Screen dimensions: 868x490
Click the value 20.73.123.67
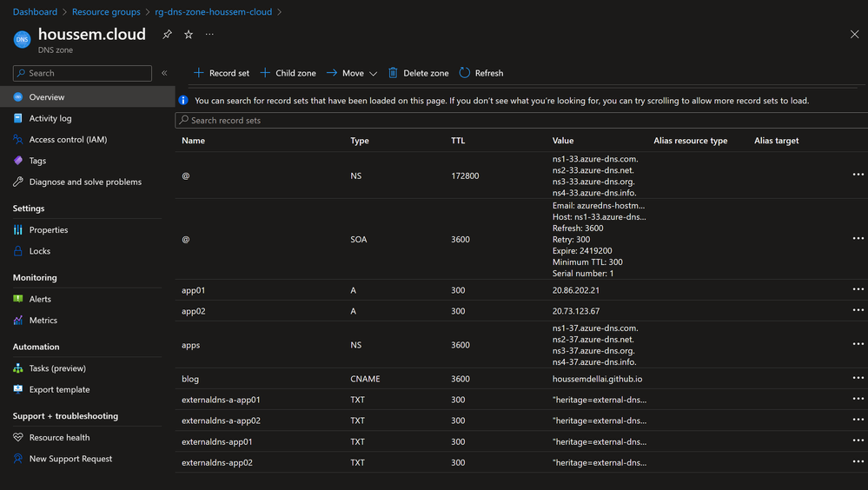pyautogui.click(x=576, y=311)
